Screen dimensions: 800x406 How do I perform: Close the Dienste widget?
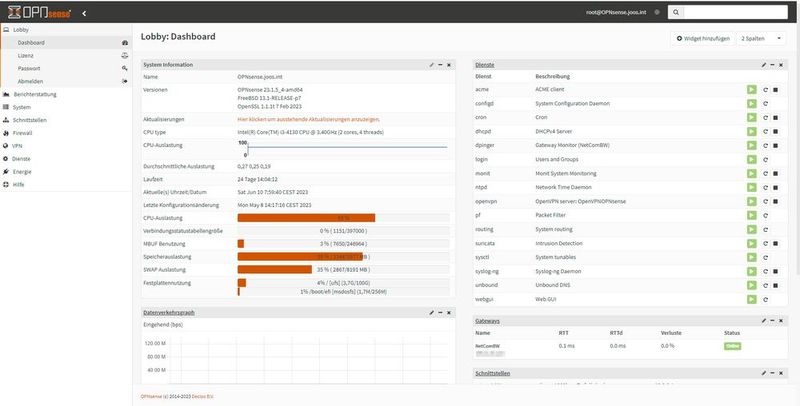click(781, 65)
